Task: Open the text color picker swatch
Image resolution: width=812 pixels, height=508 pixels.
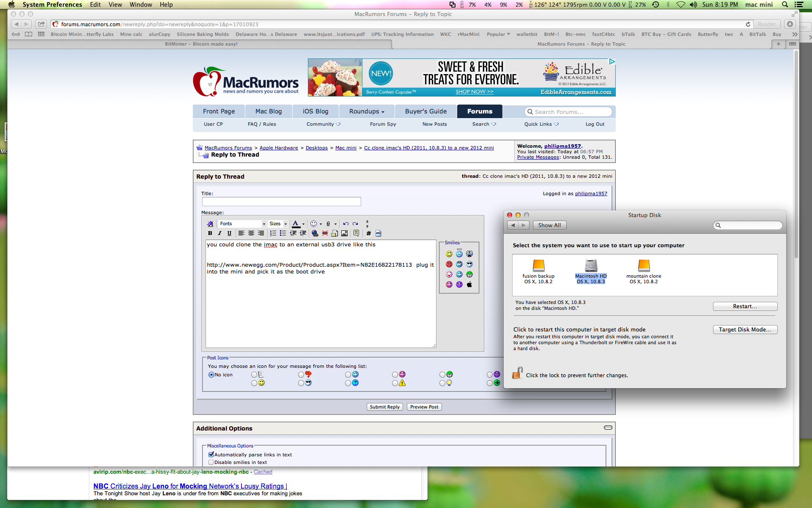Action: click(x=296, y=224)
